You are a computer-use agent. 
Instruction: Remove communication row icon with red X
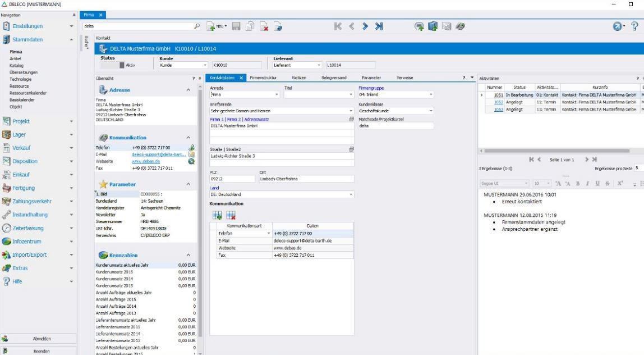pos(230,215)
